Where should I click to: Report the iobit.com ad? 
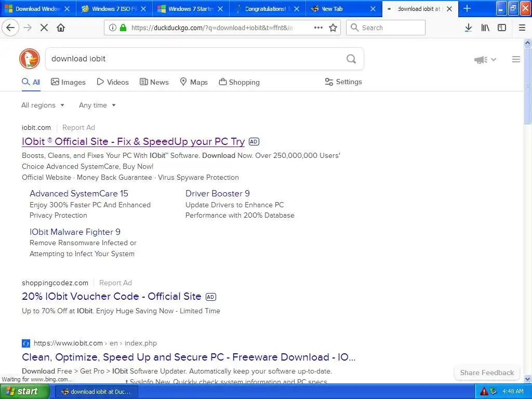[78, 128]
